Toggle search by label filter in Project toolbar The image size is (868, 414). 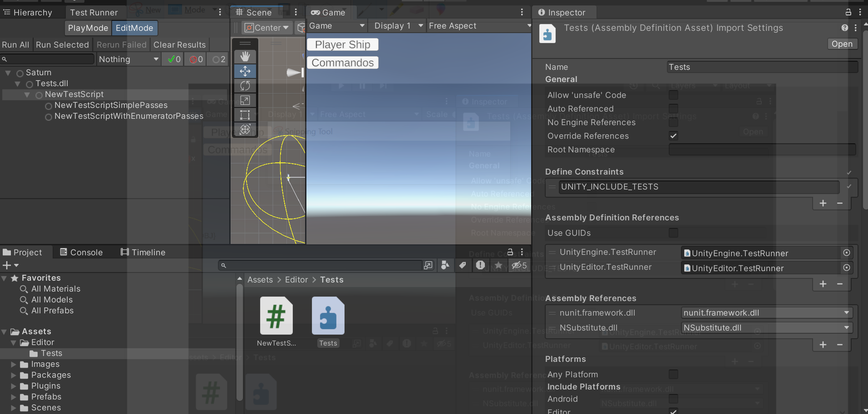(x=462, y=265)
